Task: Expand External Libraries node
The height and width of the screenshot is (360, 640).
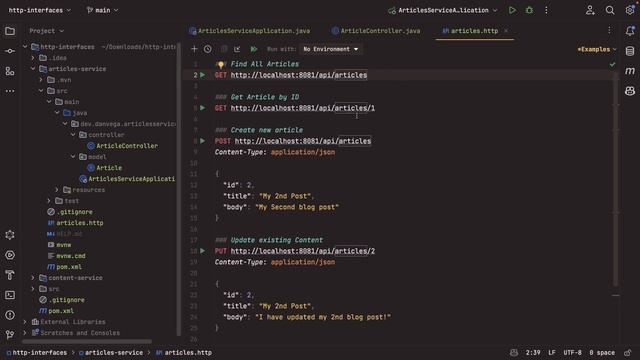Action: (x=25, y=322)
